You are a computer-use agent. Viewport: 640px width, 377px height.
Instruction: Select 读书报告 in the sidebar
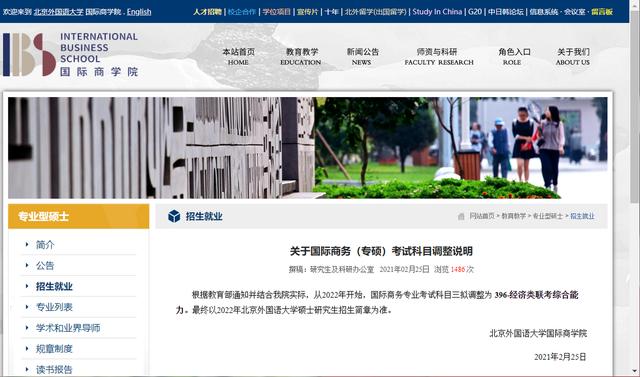54,370
